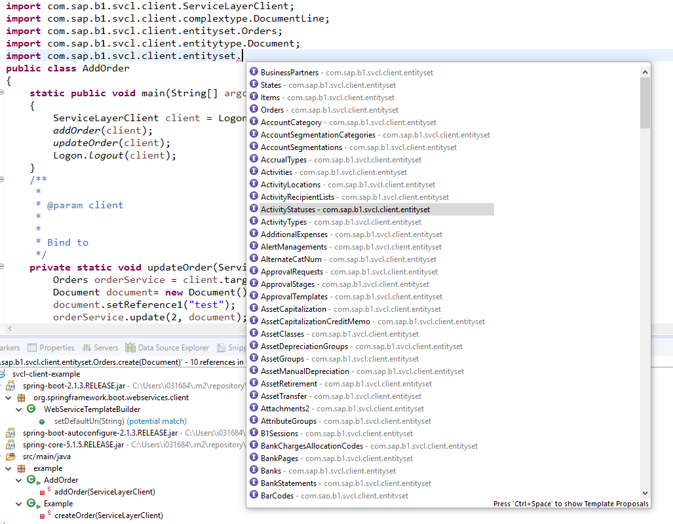Choose AccountCategory suggestion
673x524 pixels.
click(x=343, y=122)
